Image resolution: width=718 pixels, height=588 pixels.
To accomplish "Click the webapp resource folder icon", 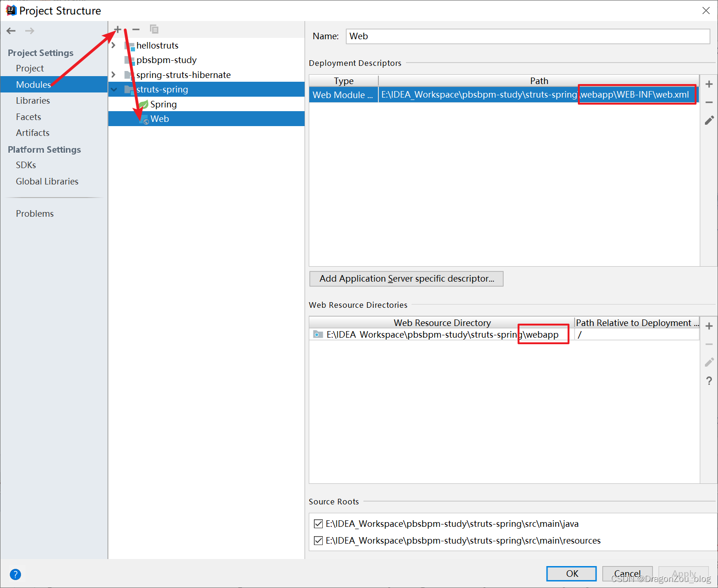I will coord(318,334).
